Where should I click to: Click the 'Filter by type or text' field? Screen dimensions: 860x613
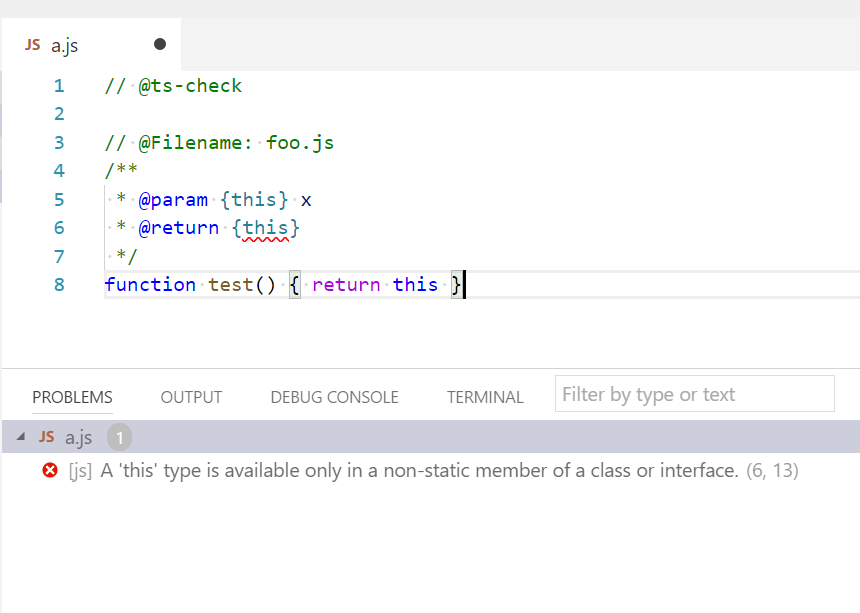tap(694, 393)
